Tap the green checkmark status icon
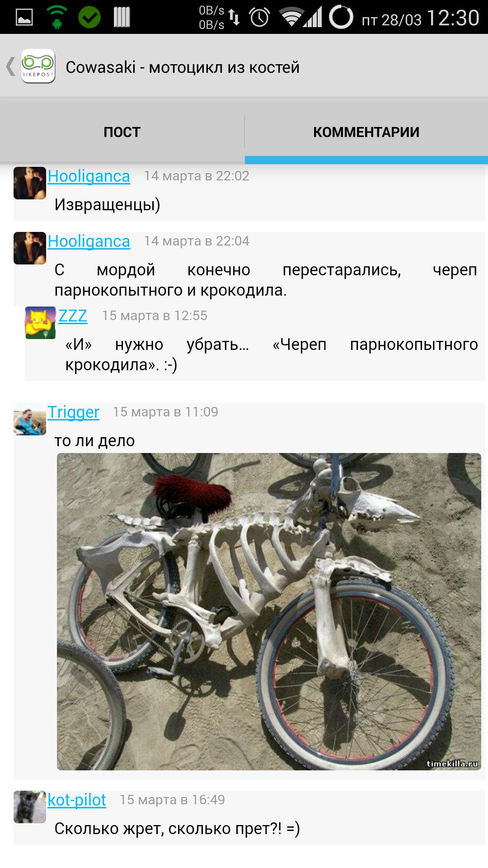This screenshot has width=488, height=868. pos(89,17)
